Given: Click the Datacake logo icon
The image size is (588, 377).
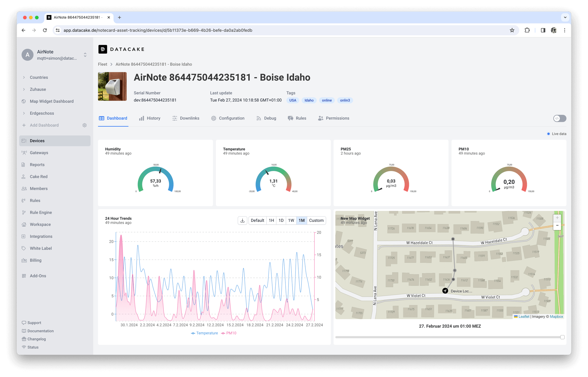Looking at the screenshot, I should coord(102,49).
